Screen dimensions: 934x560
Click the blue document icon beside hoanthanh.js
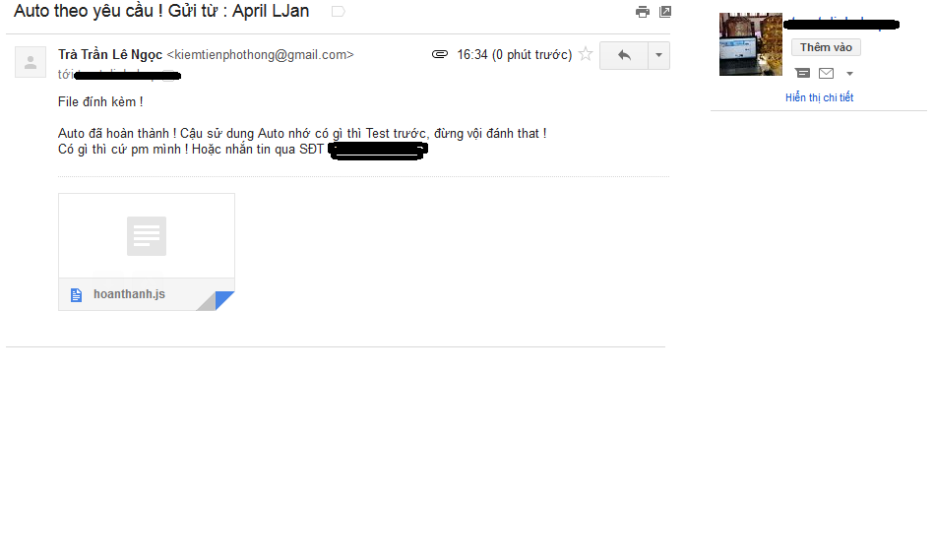[76, 295]
